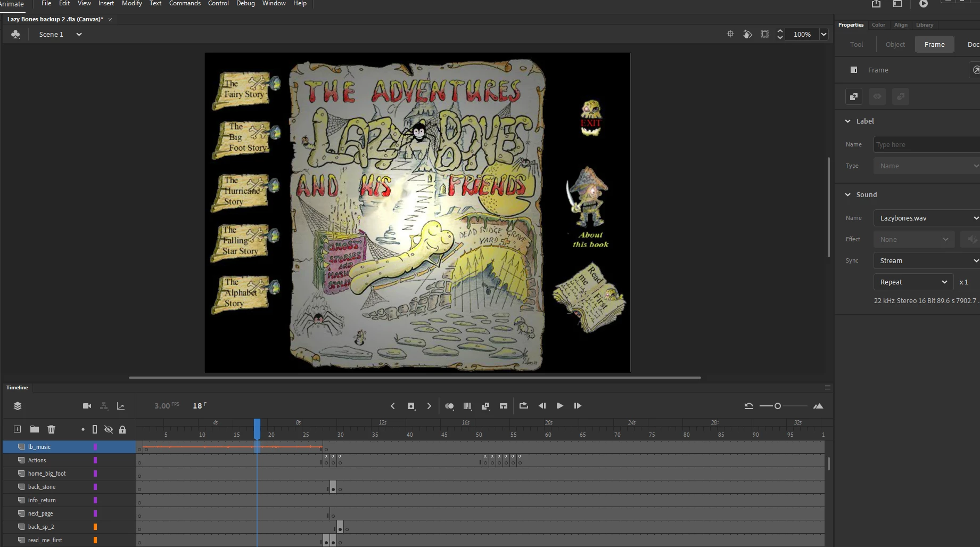Click the Create Tween icon in the timeline
Image resolution: width=980 pixels, height=547 pixels.
(x=485, y=406)
